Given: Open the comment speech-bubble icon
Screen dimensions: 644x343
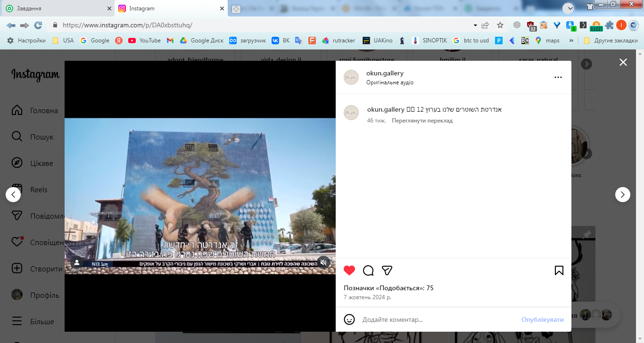Looking at the screenshot, I should pos(368,270).
